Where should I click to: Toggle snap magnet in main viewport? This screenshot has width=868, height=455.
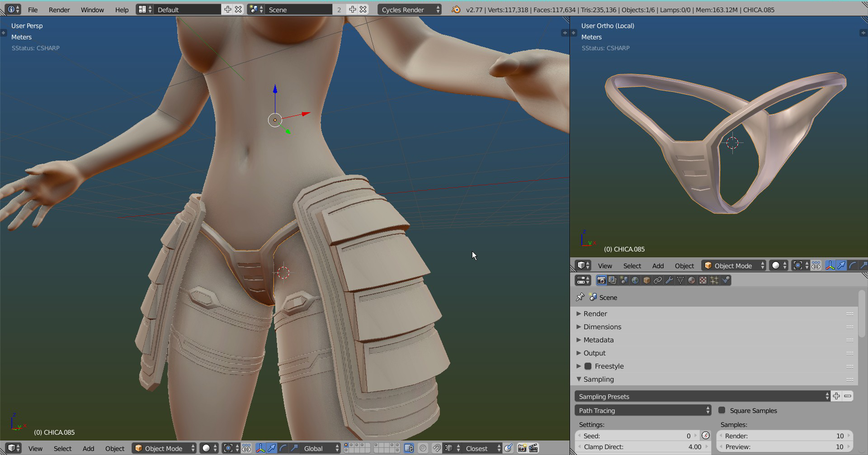click(436, 448)
